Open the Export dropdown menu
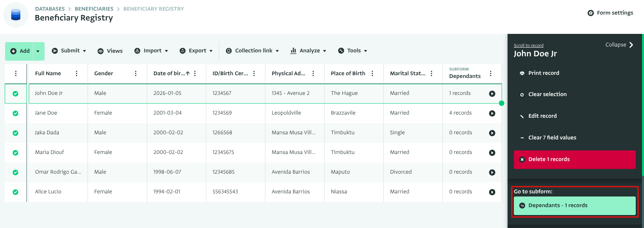Viewport: 644px width, 228px height. (x=196, y=51)
